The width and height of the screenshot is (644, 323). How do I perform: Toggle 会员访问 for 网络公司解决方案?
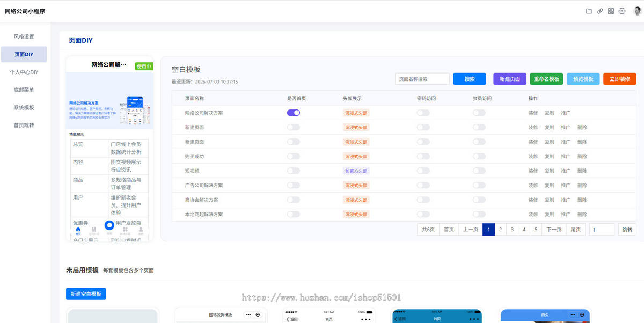coord(479,113)
